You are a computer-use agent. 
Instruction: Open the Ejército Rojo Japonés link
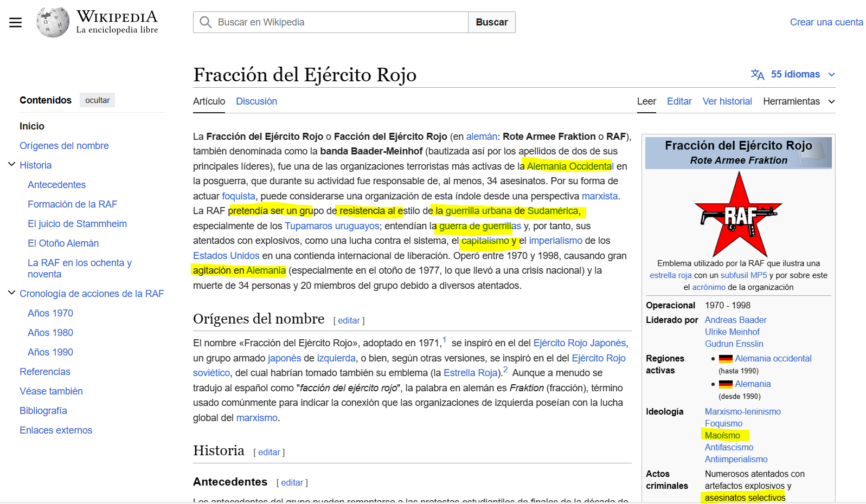[x=580, y=343]
